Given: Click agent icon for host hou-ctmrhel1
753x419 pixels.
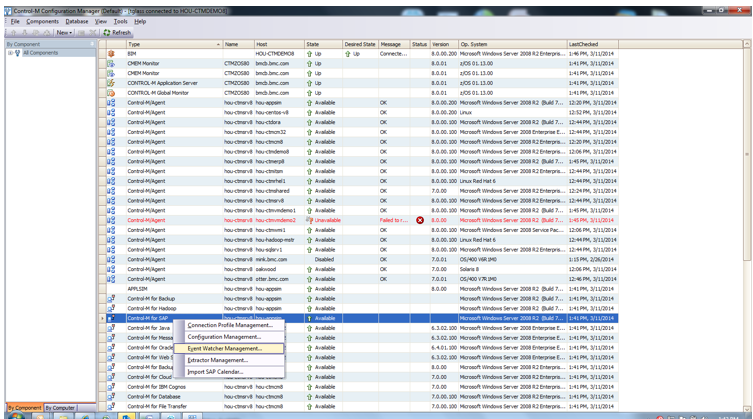Looking at the screenshot, I should pos(111,181).
